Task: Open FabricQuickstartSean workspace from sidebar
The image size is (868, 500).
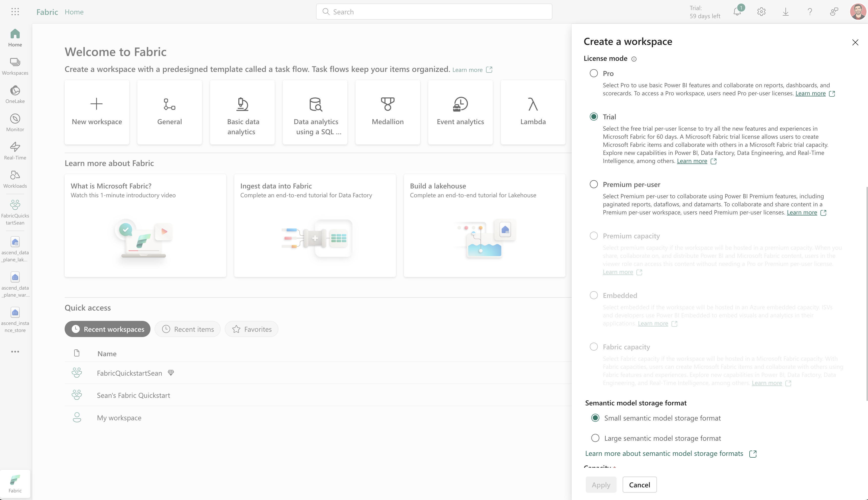Action: click(x=15, y=212)
